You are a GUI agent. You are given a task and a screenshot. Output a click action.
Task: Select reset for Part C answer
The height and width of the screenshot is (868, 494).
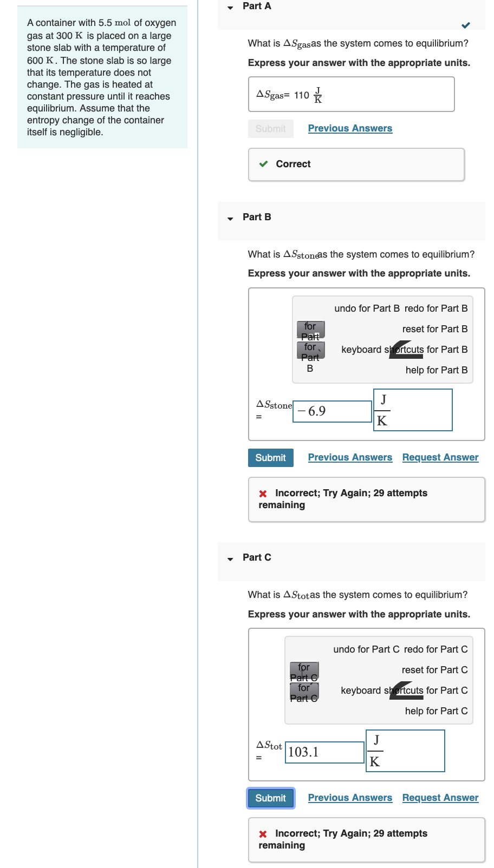[x=434, y=670]
